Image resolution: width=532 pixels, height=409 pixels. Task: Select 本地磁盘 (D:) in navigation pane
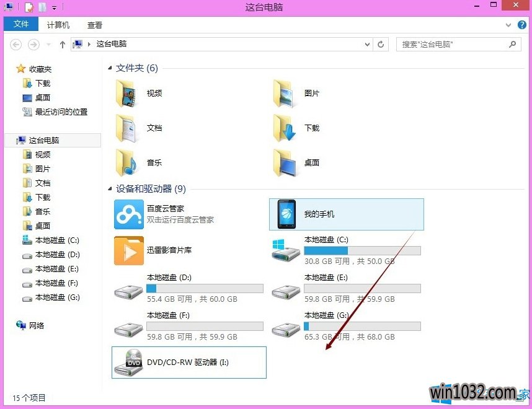(x=57, y=255)
